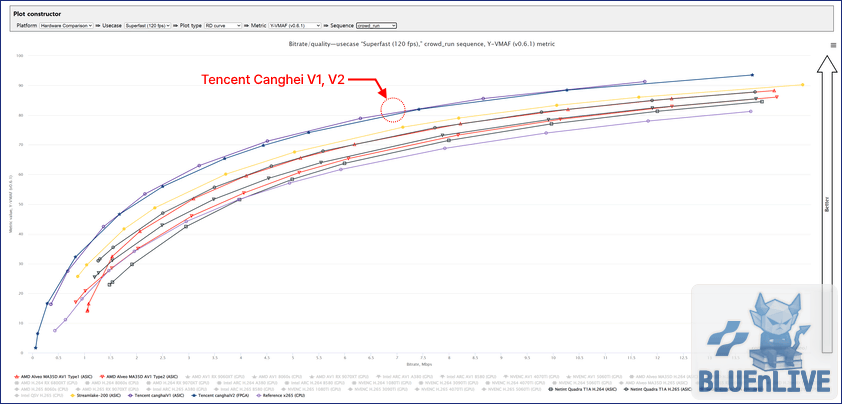The image size is (842, 404).
Task: Click the Tencent canghaiV2 (FPGA) legend marker
Action: point(194,395)
